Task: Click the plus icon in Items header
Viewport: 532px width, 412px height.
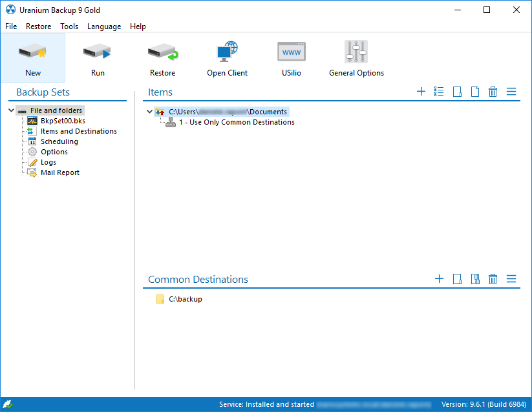Action: (x=421, y=92)
